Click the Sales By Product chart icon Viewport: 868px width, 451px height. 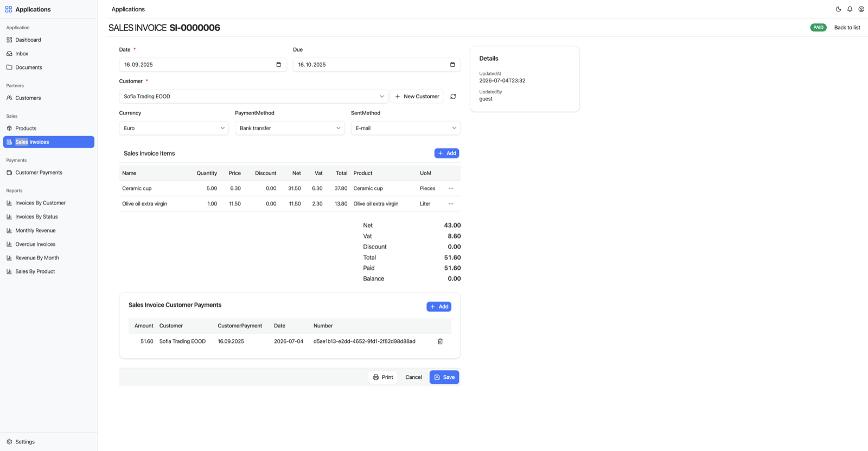point(9,271)
